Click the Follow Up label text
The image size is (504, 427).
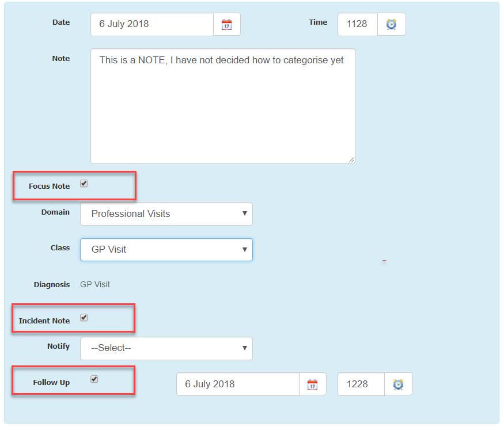51,383
